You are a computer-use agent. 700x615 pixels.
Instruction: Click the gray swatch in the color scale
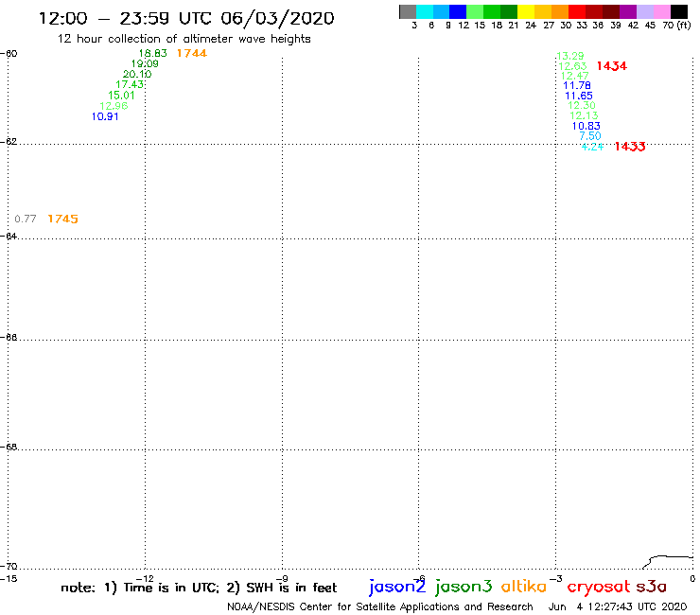click(408, 11)
